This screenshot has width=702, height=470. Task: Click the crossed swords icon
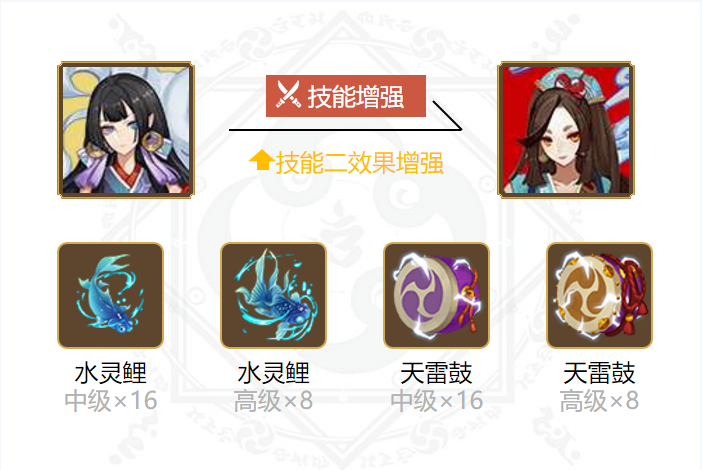288,94
